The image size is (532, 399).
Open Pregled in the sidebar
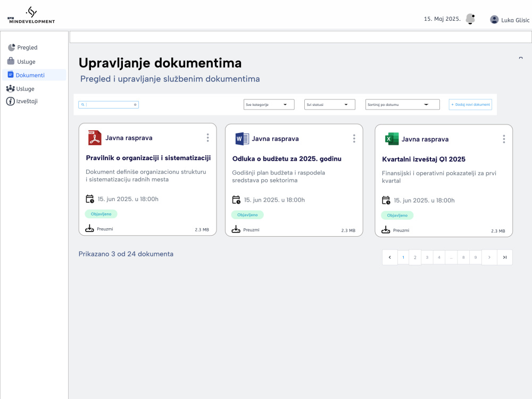click(27, 47)
